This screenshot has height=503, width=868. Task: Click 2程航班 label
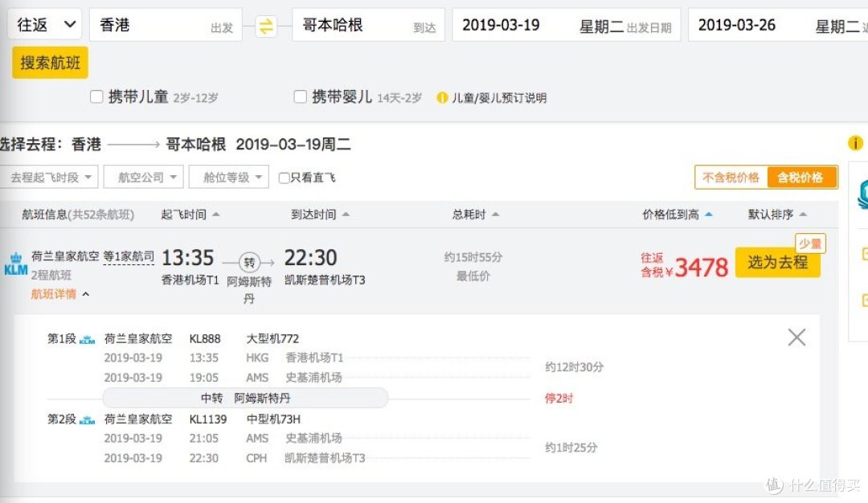coord(51,276)
